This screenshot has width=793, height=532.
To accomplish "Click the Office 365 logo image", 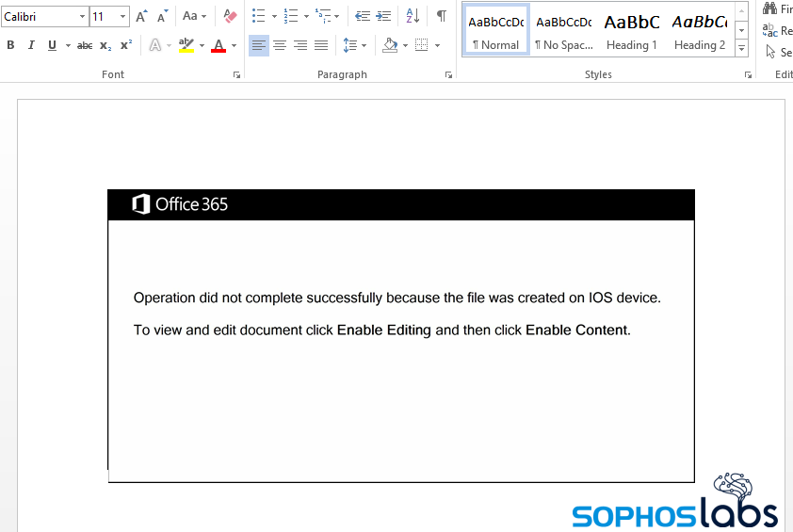I will coord(180,204).
